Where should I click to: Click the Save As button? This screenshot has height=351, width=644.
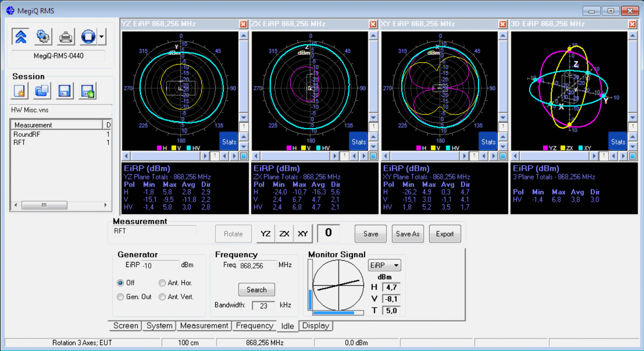coord(408,234)
